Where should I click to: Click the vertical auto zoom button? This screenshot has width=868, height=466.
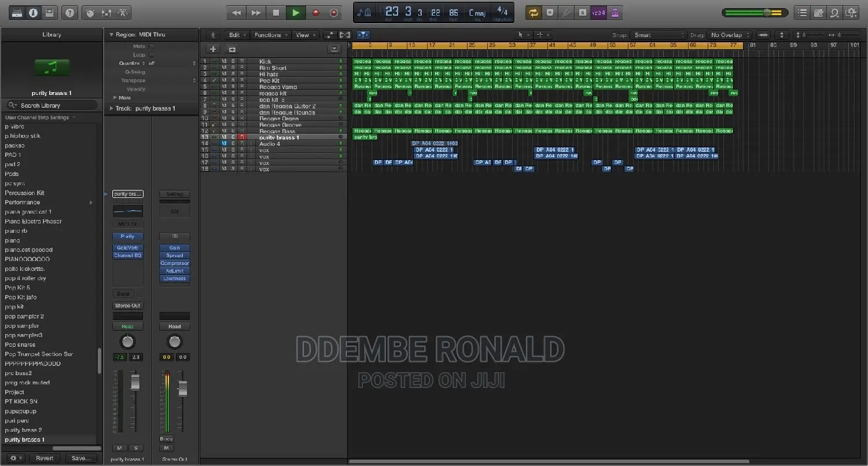click(x=782, y=35)
